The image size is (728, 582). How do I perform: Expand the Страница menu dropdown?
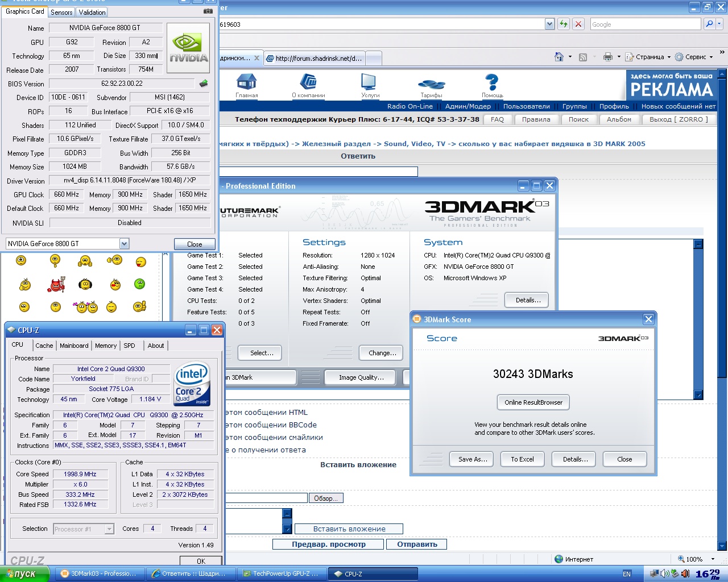point(669,57)
